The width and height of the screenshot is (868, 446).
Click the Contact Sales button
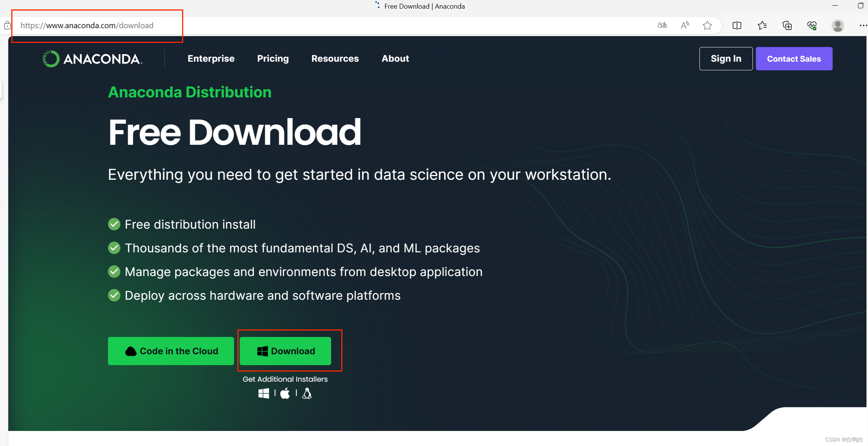794,59
